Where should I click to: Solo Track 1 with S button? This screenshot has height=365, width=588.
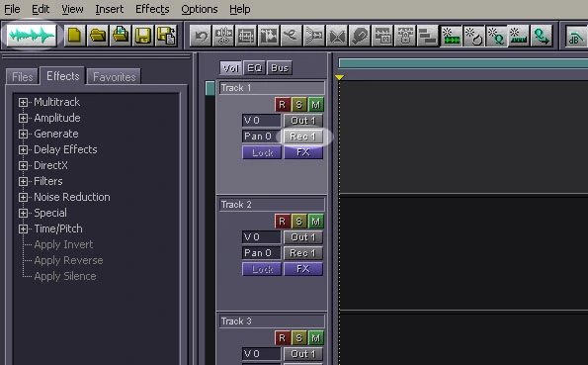(x=298, y=105)
